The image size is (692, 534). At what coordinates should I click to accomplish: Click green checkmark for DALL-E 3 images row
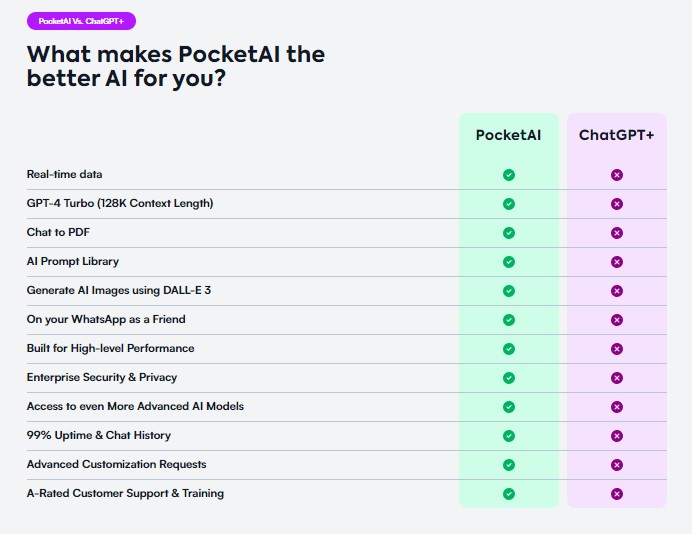pyautogui.click(x=509, y=291)
